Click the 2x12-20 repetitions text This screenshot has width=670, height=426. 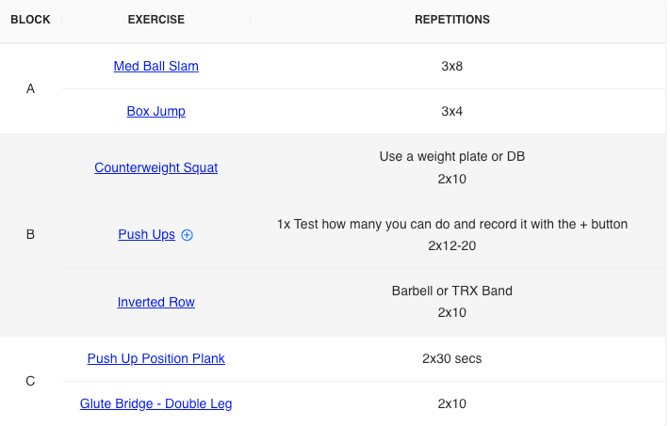click(x=452, y=245)
